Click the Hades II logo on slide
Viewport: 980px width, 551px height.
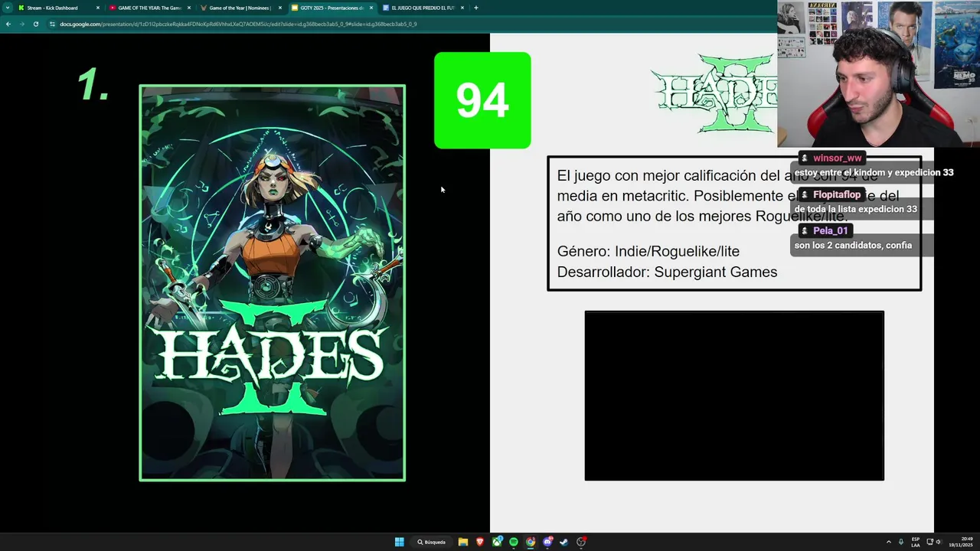coord(714,93)
